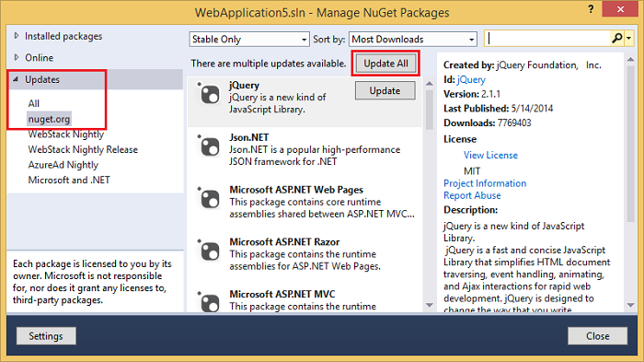This screenshot has height=362, width=644.
Task: Click the Json.NET package icon
Action: [210, 146]
